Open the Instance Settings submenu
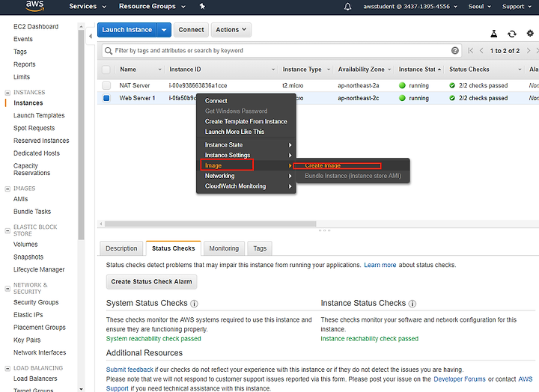The width and height of the screenshot is (539, 392). click(246, 156)
